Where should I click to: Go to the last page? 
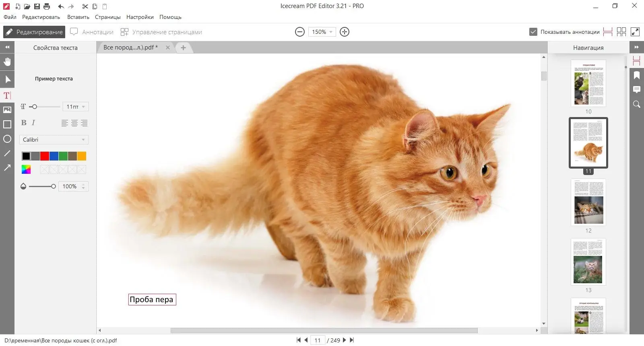coord(352,340)
